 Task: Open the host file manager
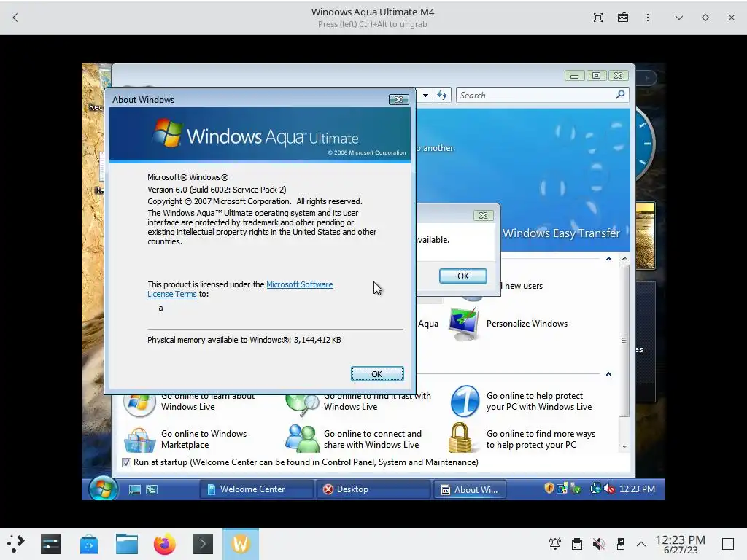[x=127, y=544]
